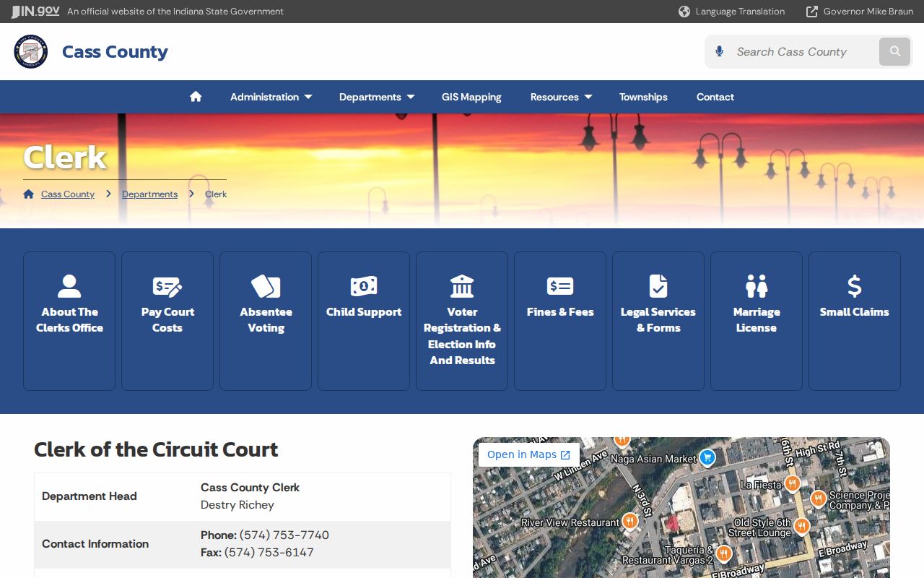Open Voter Registration & Election Info tile
The width and height of the screenshot is (924, 578).
tap(462, 321)
